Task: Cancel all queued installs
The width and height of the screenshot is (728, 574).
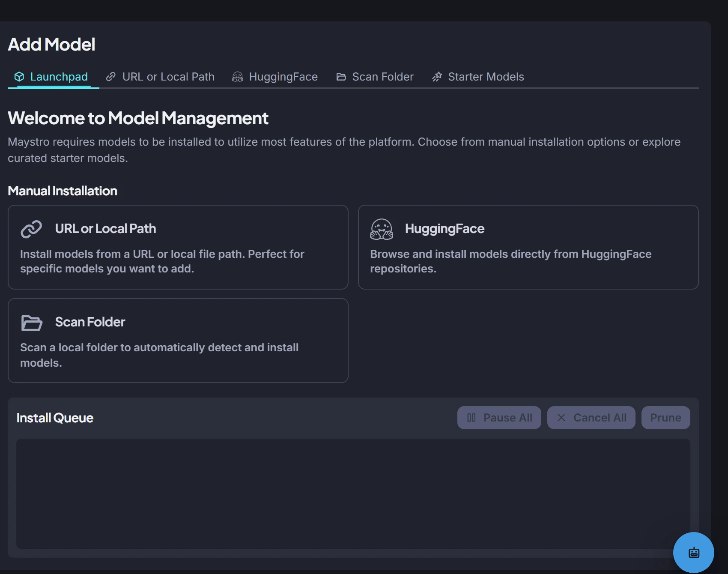Action: [591, 418]
